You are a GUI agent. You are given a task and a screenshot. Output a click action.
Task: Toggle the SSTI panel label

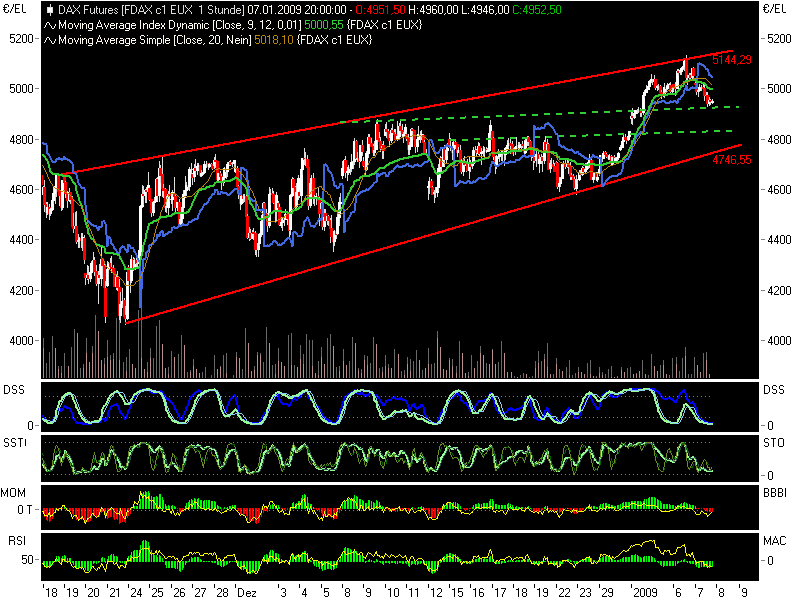[15, 444]
